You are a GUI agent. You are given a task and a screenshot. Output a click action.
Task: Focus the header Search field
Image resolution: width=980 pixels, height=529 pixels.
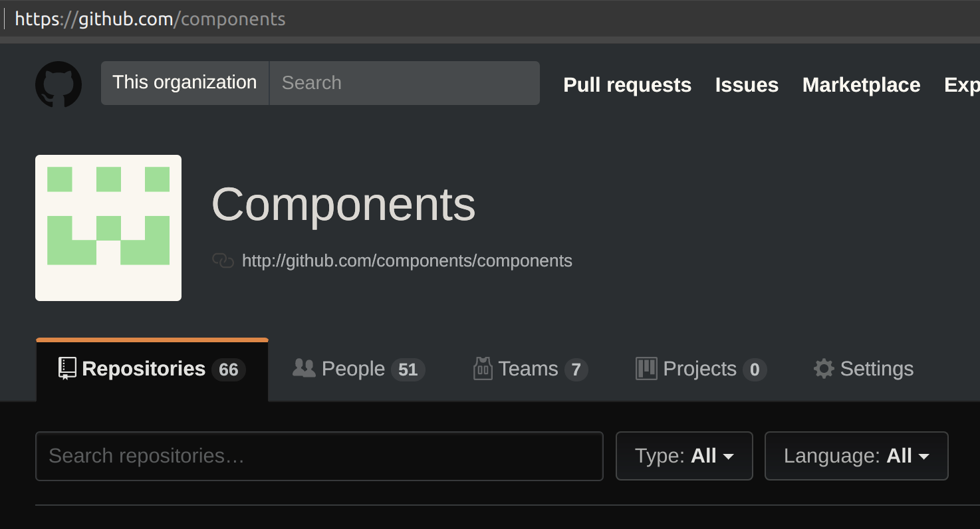pos(404,83)
